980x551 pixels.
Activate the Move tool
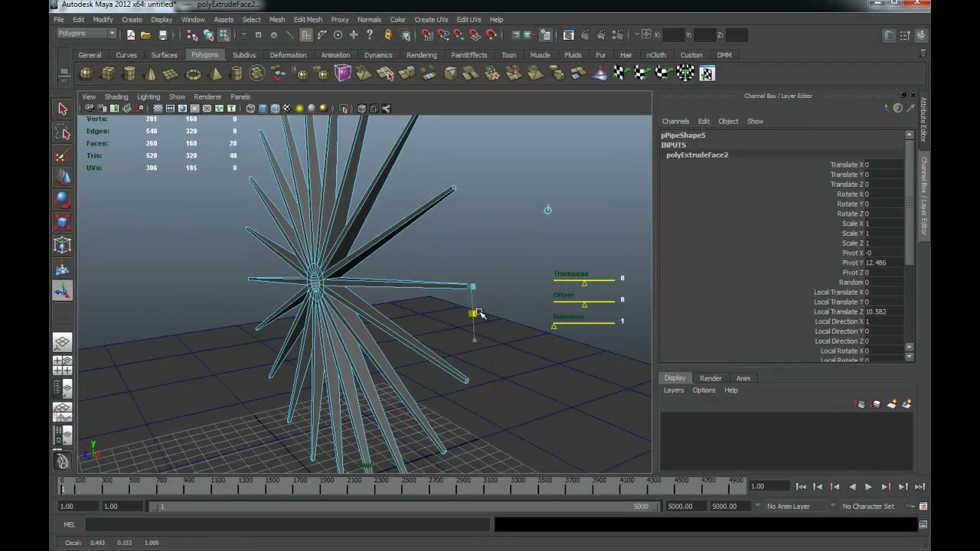point(63,178)
